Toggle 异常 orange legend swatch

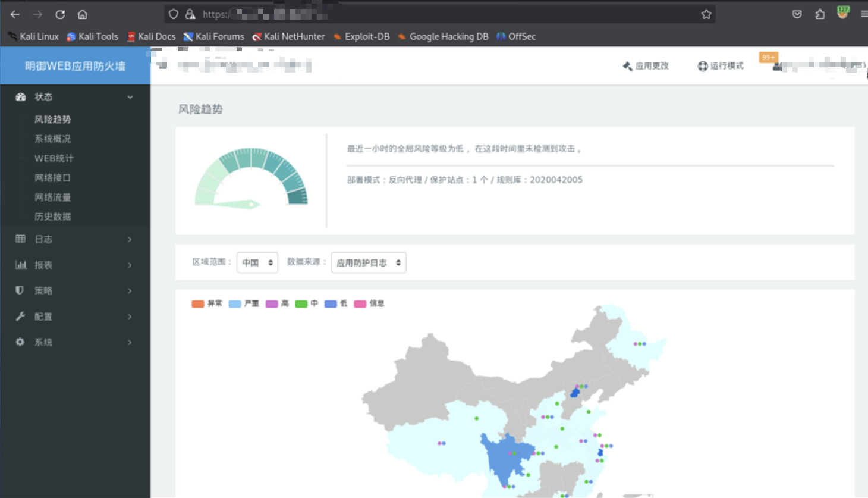[198, 304]
